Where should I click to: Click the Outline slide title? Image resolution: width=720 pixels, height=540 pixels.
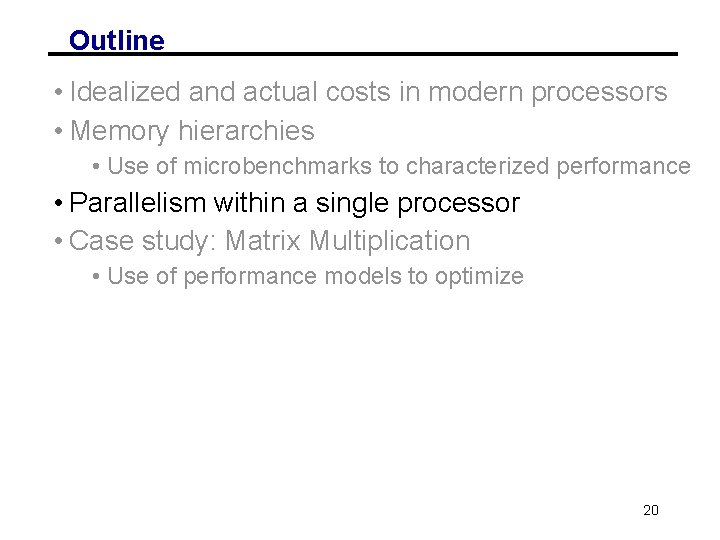pos(117,40)
